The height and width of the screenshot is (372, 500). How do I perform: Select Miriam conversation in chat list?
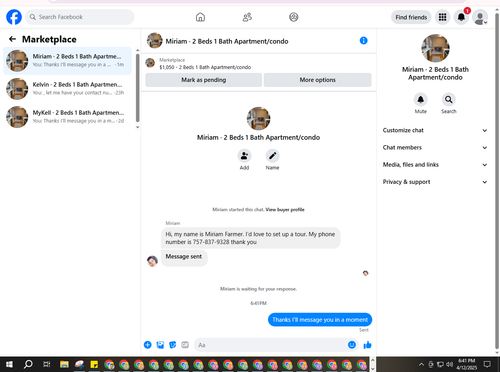pos(68,61)
